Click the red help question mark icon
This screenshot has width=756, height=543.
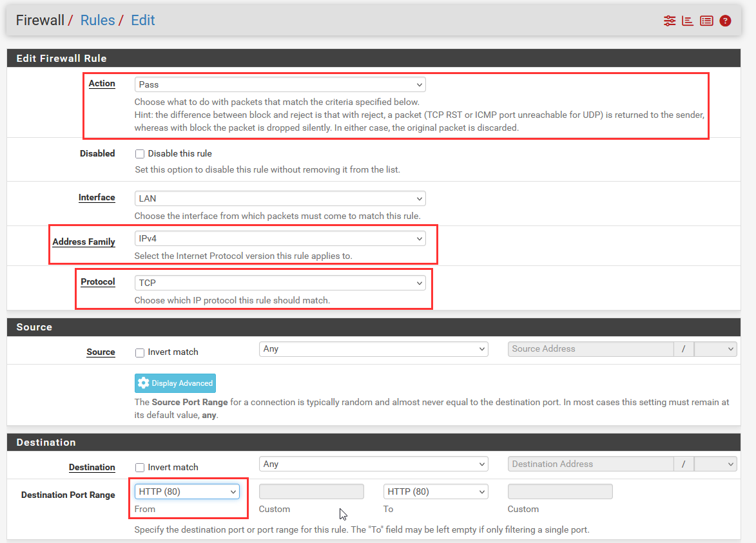[725, 21]
